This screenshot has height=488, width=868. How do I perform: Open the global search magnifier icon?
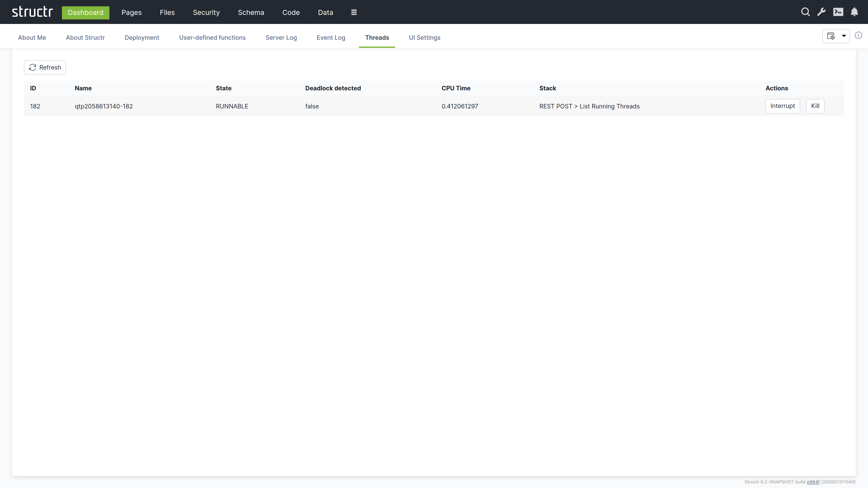coord(805,12)
